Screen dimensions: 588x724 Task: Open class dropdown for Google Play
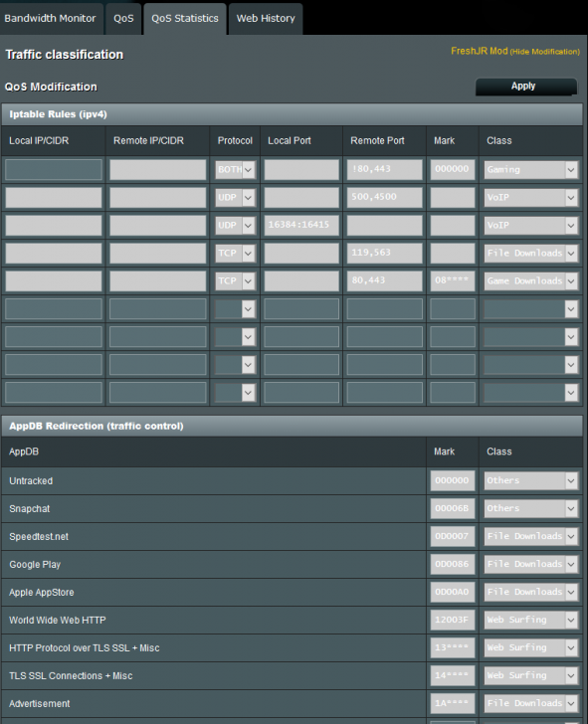pyautogui.click(x=531, y=564)
